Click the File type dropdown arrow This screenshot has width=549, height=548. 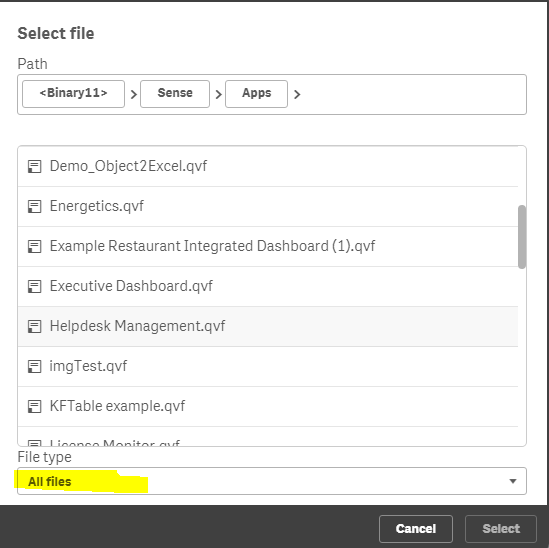point(513,481)
